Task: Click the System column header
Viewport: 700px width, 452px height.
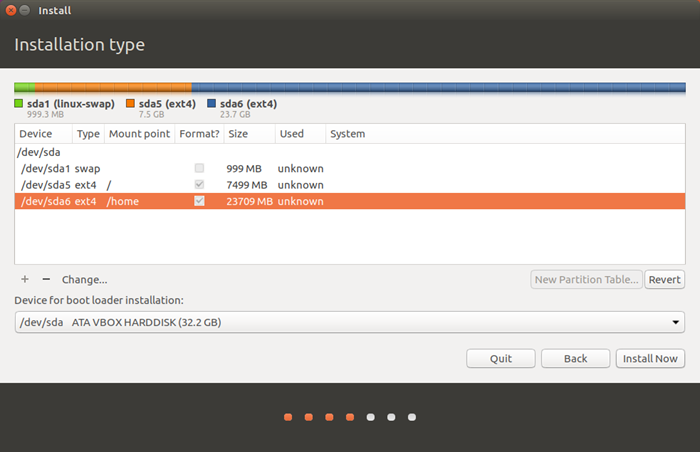Action: tap(505, 134)
